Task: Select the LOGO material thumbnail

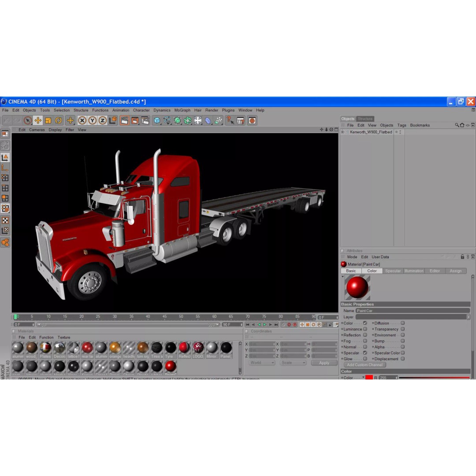Action: pyautogui.click(x=198, y=350)
